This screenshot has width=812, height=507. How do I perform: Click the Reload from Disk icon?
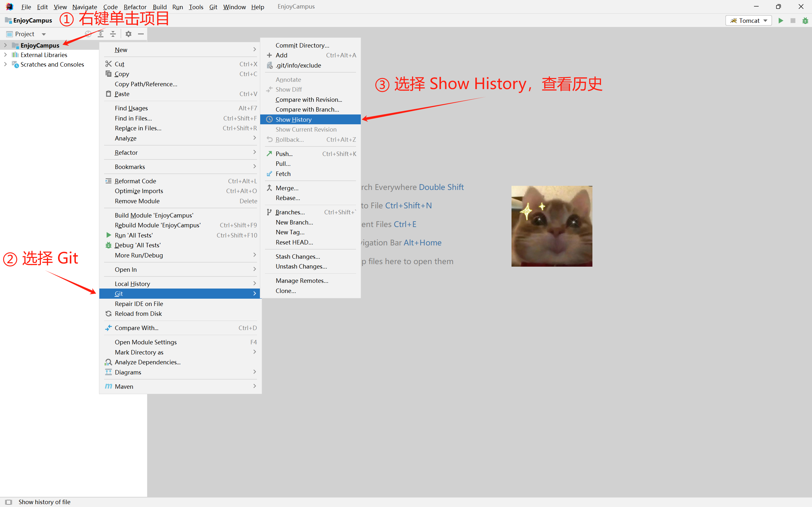[109, 314]
